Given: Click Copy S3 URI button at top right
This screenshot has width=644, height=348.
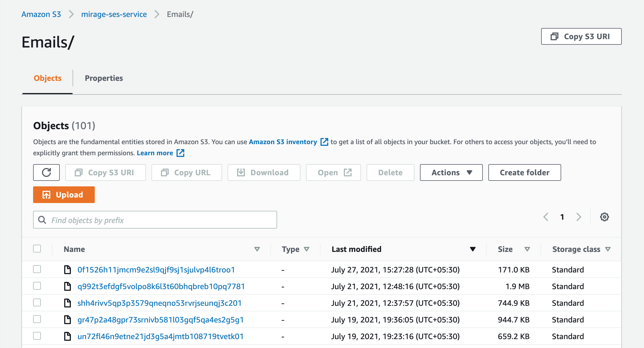Looking at the screenshot, I should (581, 36).
